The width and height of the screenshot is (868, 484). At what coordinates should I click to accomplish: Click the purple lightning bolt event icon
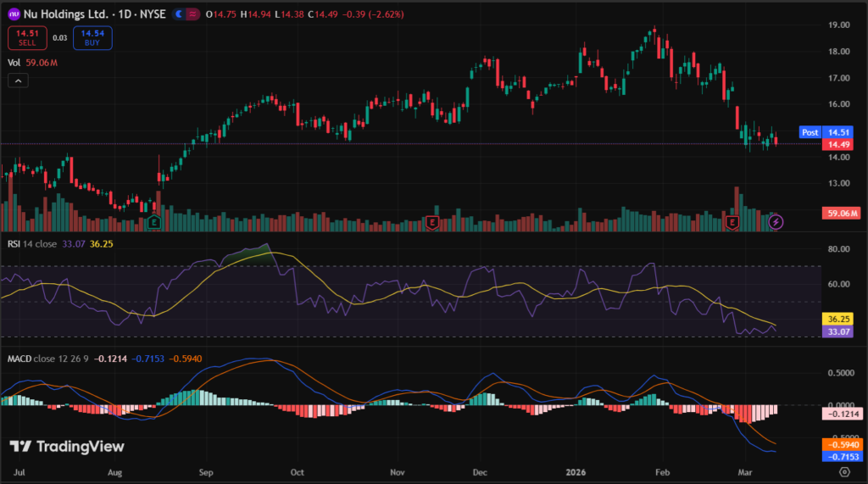tap(777, 222)
